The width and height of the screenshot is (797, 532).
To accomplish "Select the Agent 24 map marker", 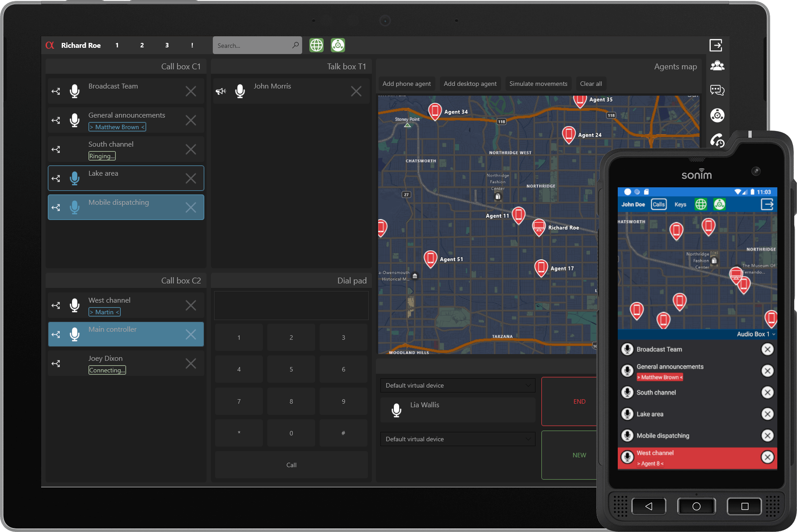I will pos(569,135).
